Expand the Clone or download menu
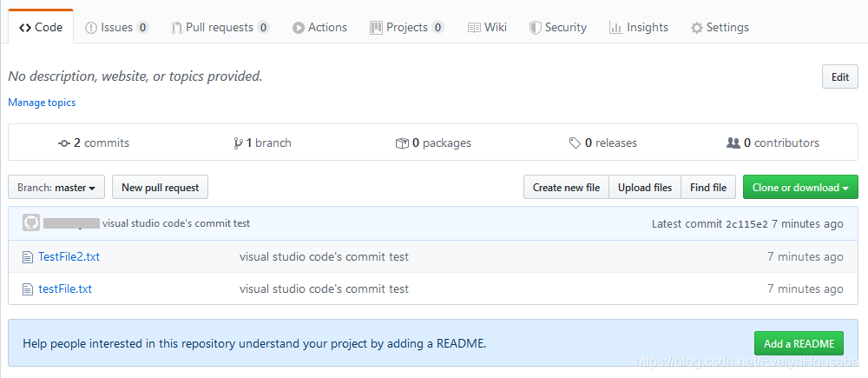This screenshot has width=868, height=378. point(800,187)
